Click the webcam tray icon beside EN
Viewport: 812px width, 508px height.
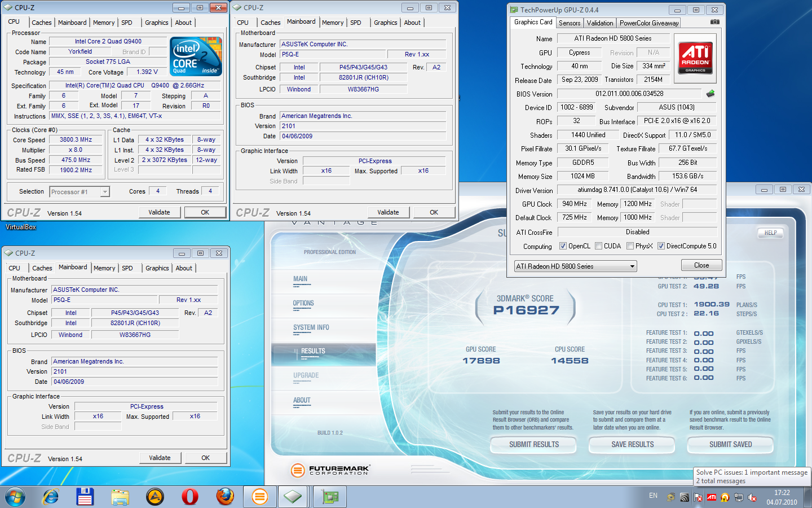(671, 497)
